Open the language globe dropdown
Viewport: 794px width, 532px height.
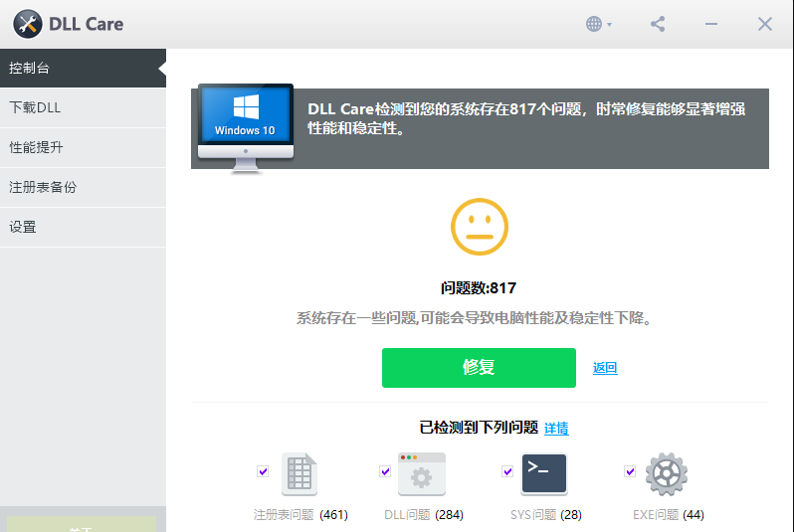click(599, 24)
